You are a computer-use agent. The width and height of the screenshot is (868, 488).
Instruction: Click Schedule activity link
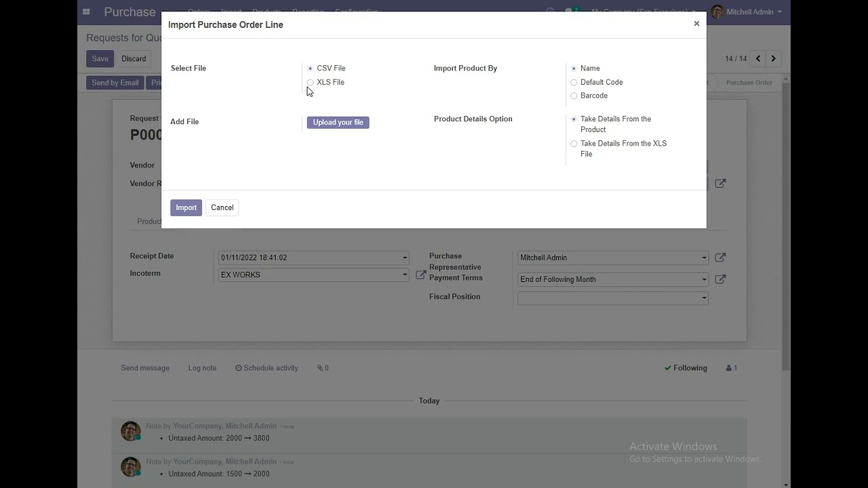(267, 368)
